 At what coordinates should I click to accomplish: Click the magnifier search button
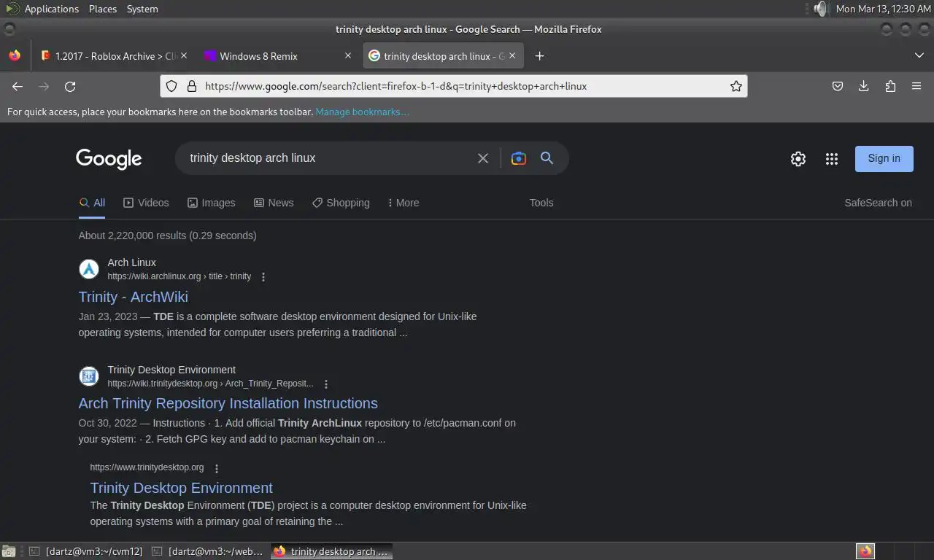[547, 158]
